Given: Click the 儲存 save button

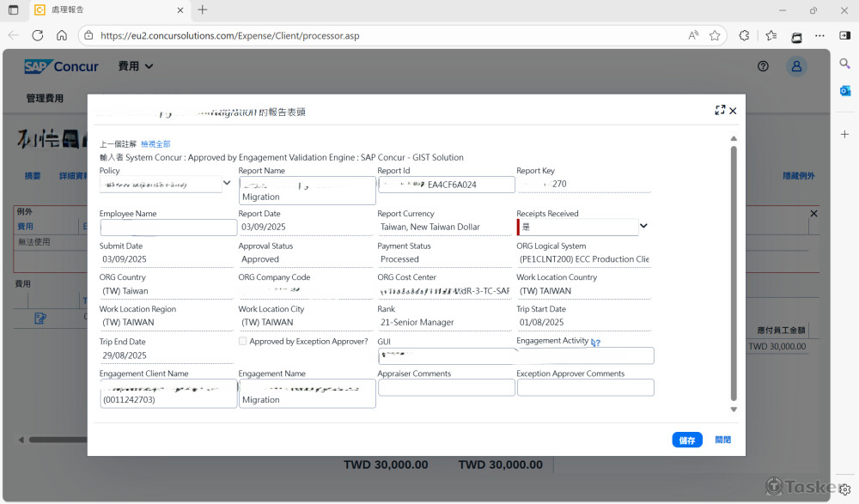Looking at the screenshot, I should coord(686,439).
